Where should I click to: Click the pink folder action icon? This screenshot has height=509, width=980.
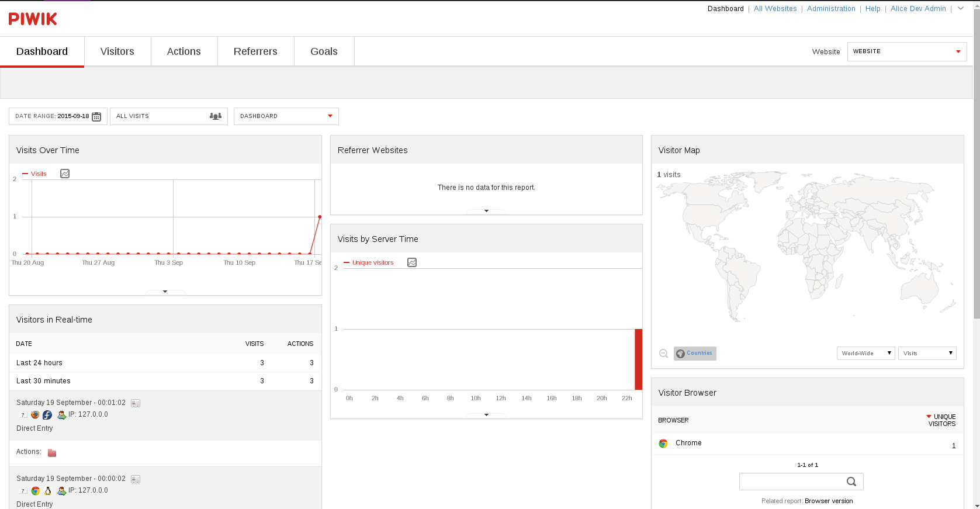tap(52, 453)
